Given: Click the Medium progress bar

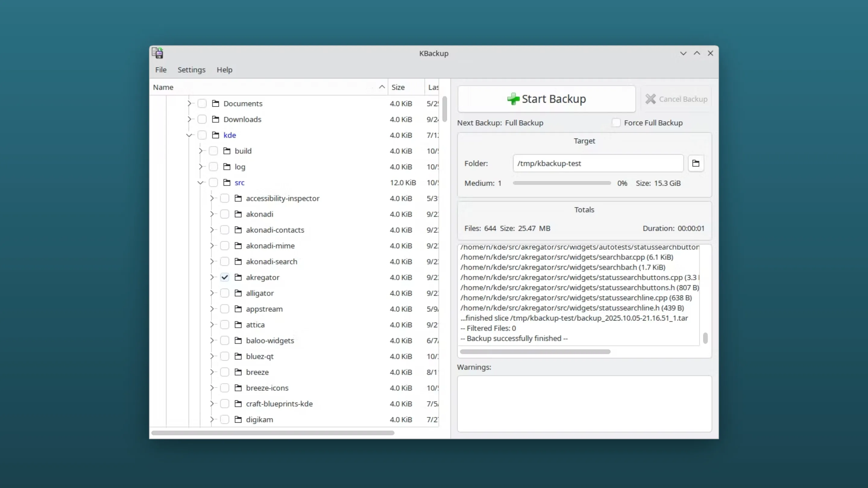Looking at the screenshot, I should pyautogui.click(x=562, y=183).
